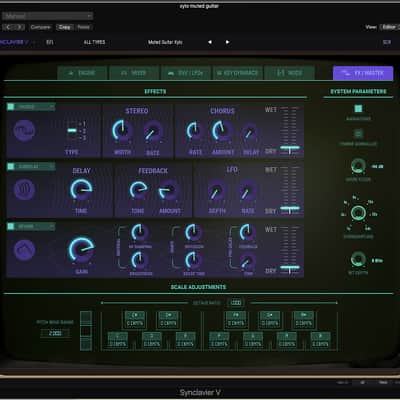The width and height of the screenshot is (400, 400).
Task: Toggle the unlit second System Parameters checkbox
Action: (x=358, y=134)
